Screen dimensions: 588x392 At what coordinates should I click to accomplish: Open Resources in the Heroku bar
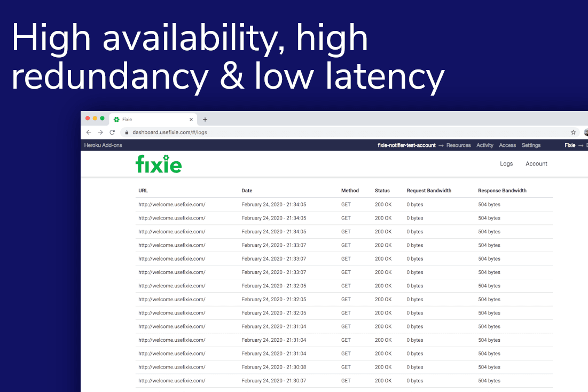tap(458, 145)
